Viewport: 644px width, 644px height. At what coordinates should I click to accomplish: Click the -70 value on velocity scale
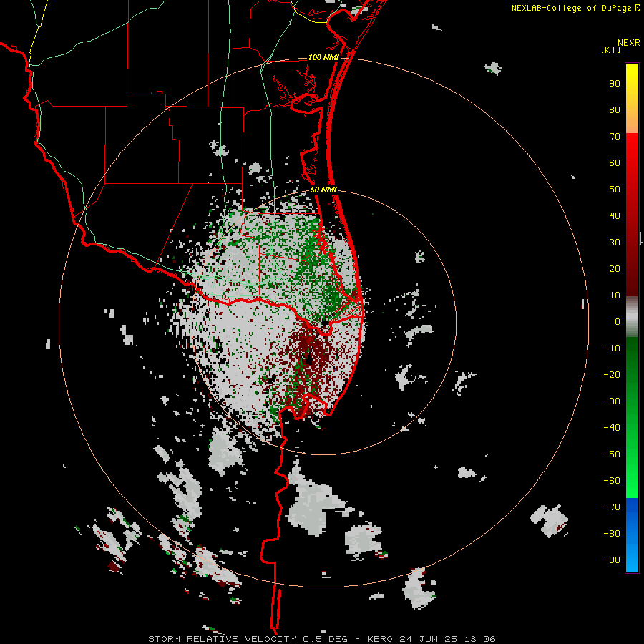click(612, 507)
